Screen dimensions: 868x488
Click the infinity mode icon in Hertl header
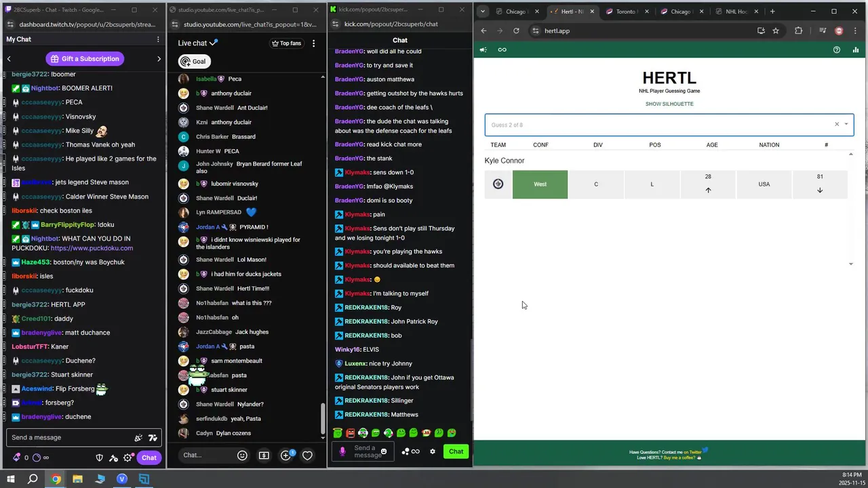502,49
